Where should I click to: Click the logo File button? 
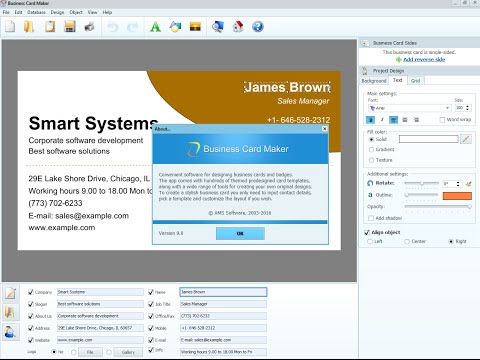[90, 352]
